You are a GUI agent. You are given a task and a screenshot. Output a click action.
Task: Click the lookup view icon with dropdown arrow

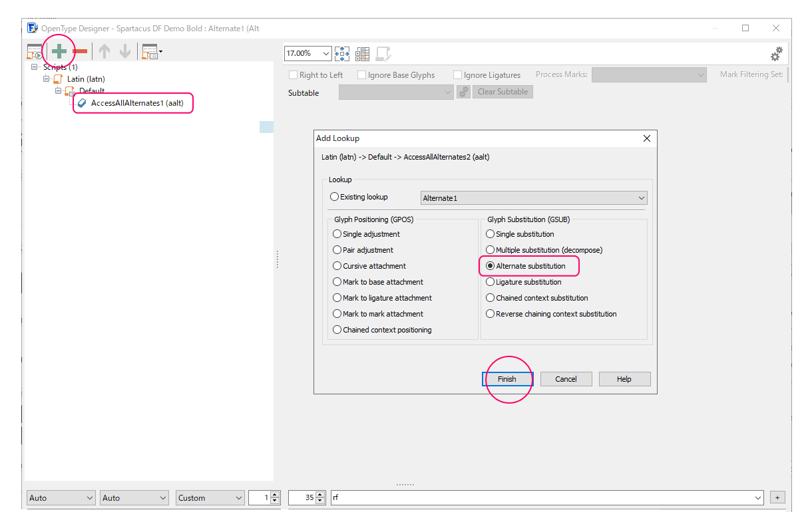(151, 51)
